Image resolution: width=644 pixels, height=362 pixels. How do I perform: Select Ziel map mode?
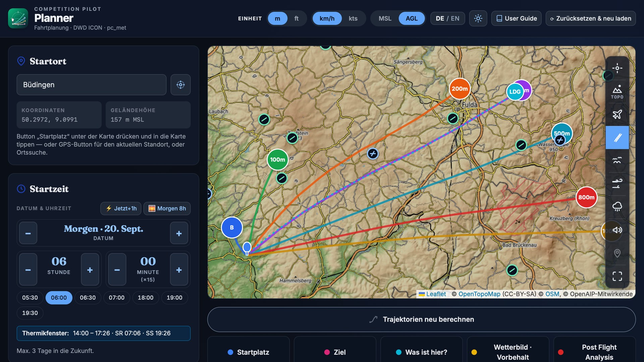point(335,352)
